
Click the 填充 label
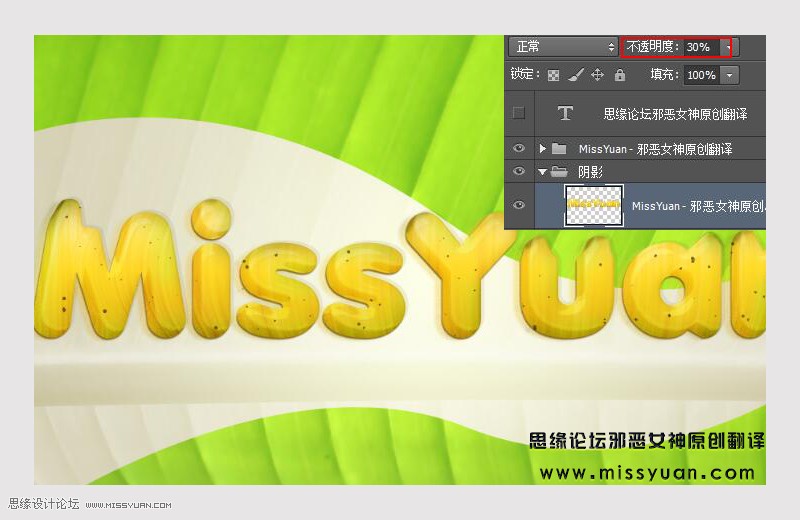point(665,75)
